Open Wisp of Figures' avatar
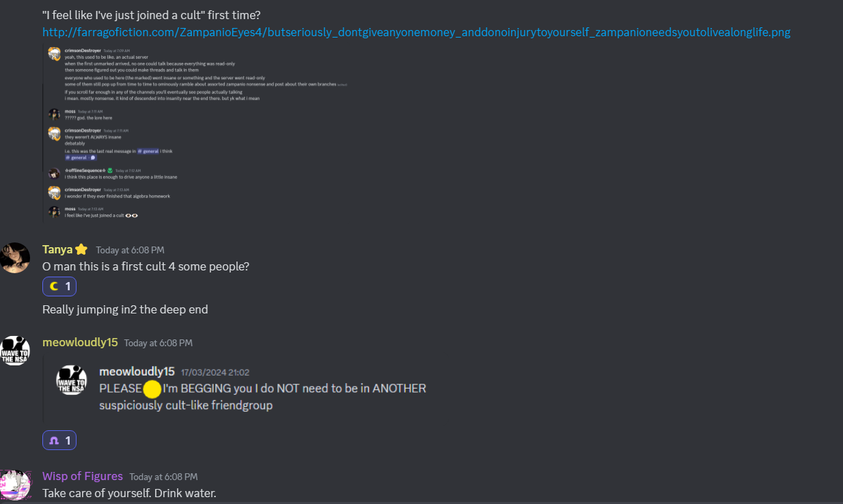Image resolution: width=843 pixels, height=504 pixels. 15,484
